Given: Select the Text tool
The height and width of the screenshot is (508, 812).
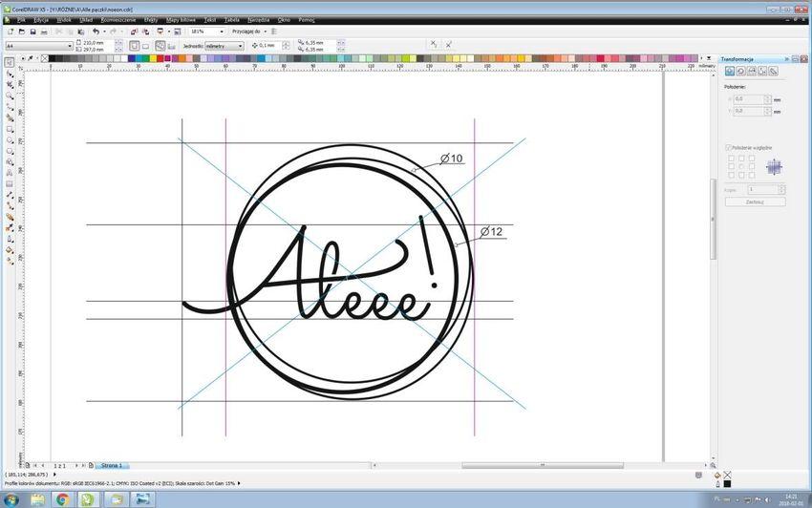Looking at the screenshot, I should tap(10, 173).
